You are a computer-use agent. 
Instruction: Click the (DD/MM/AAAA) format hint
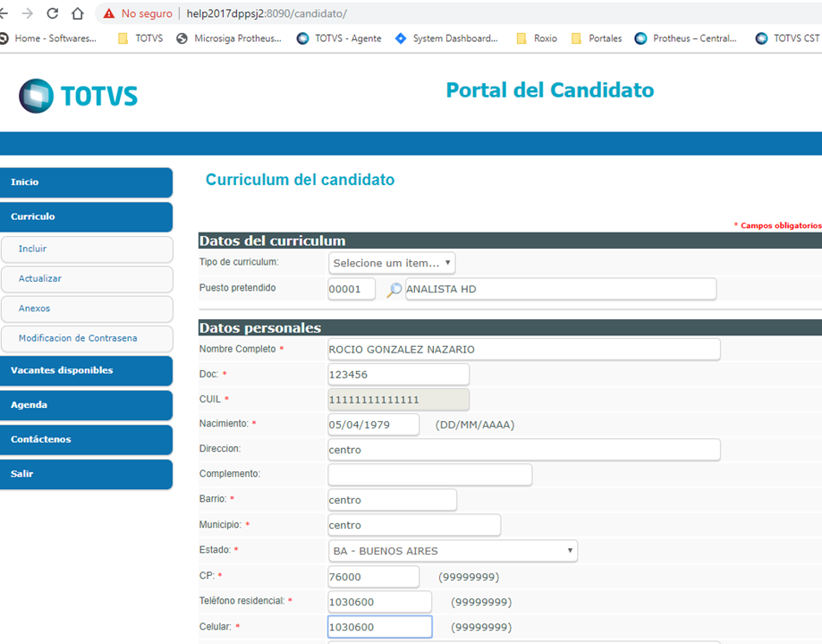[x=475, y=426]
